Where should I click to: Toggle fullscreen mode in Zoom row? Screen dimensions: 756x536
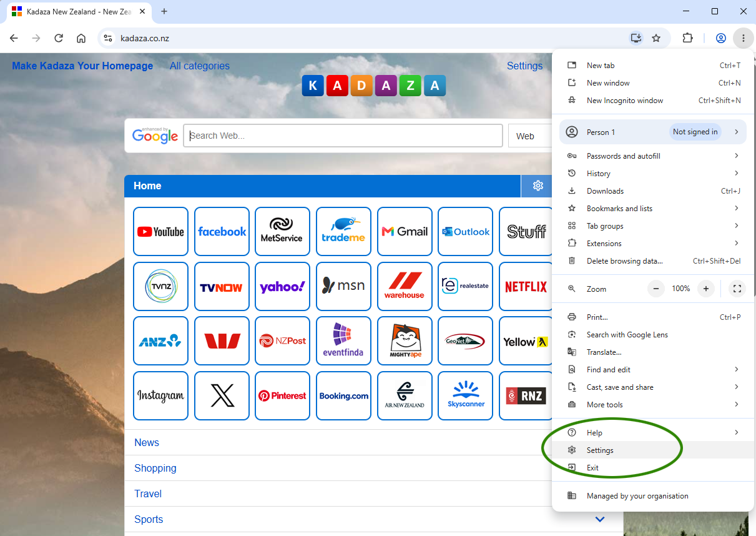click(x=737, y=289)
